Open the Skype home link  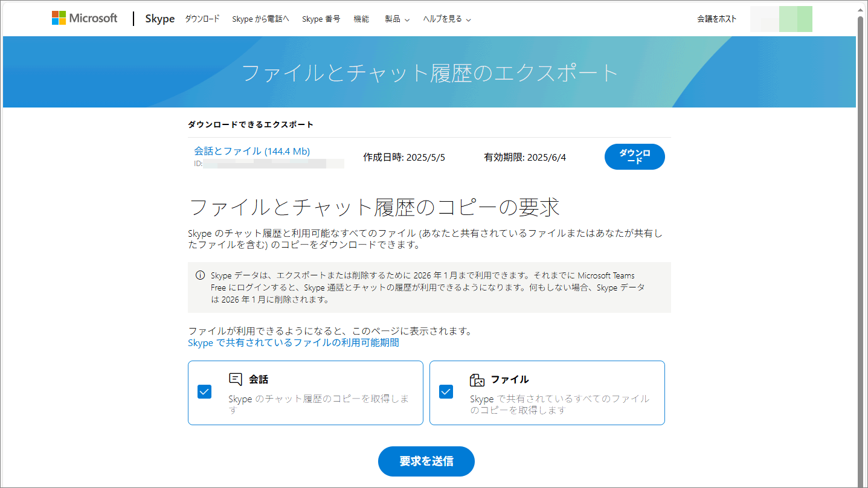160,19
